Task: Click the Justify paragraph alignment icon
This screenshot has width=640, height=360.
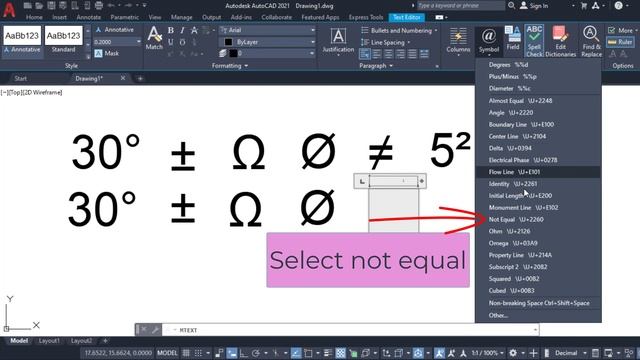Action: pyautogui.click(x=412, y=54)
